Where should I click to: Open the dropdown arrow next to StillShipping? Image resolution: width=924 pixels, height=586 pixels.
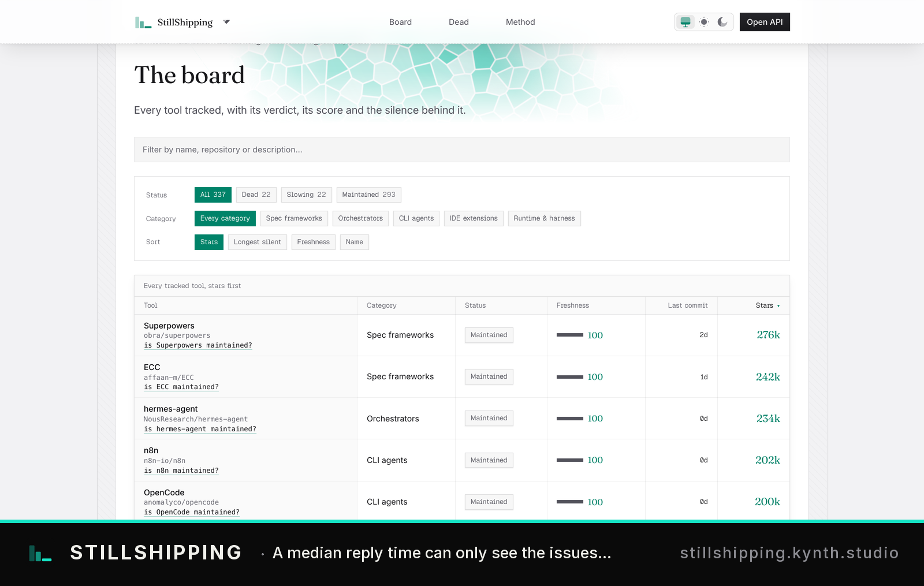[x=226, y=22]
